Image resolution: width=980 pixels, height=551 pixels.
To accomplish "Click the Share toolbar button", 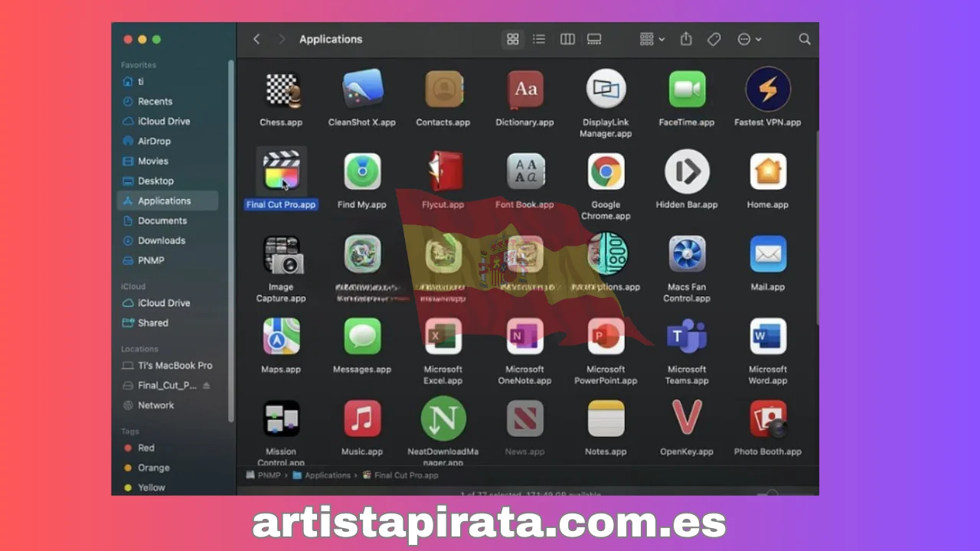I will click(x=686, y=39).
